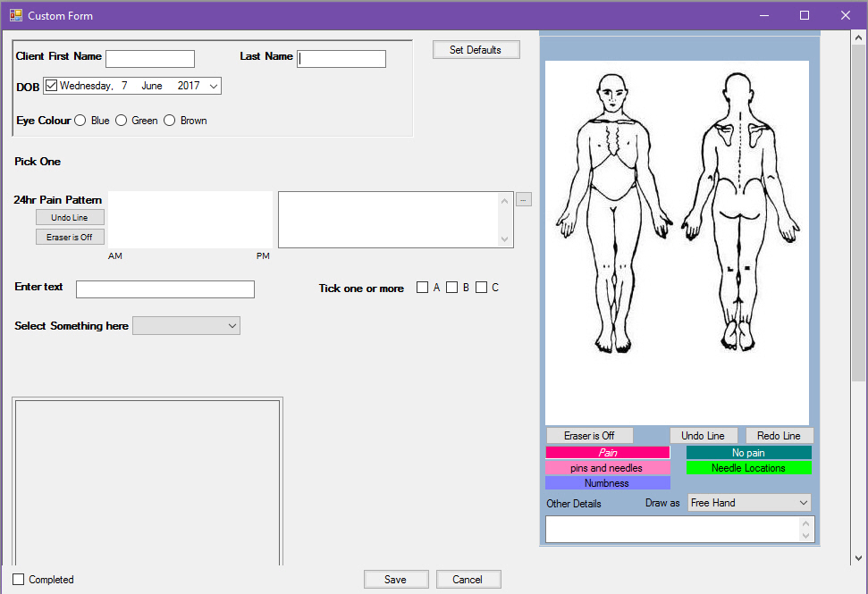Image resolution: width=868 pixels, height=594 pixels.
Task: Select the green Needle Locations swatch
Action: pyautogui.click(x=748, y=468)
